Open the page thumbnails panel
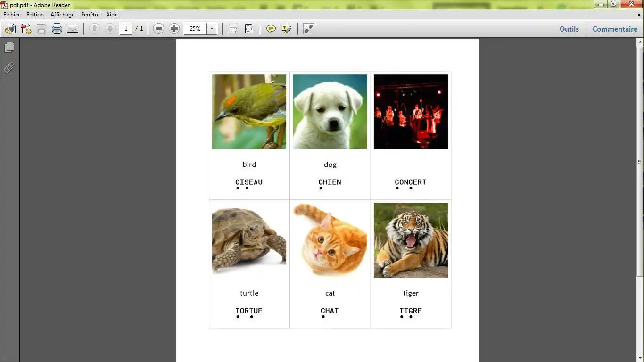Image resolution: width=644 pixels, height=362 pixels. point(9,47)
